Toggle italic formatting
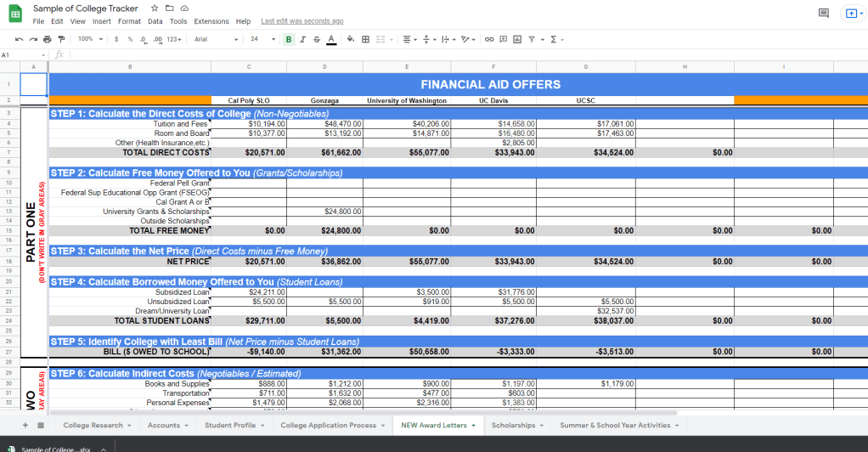This screenshot has height=452, width=868. [302, 39]
